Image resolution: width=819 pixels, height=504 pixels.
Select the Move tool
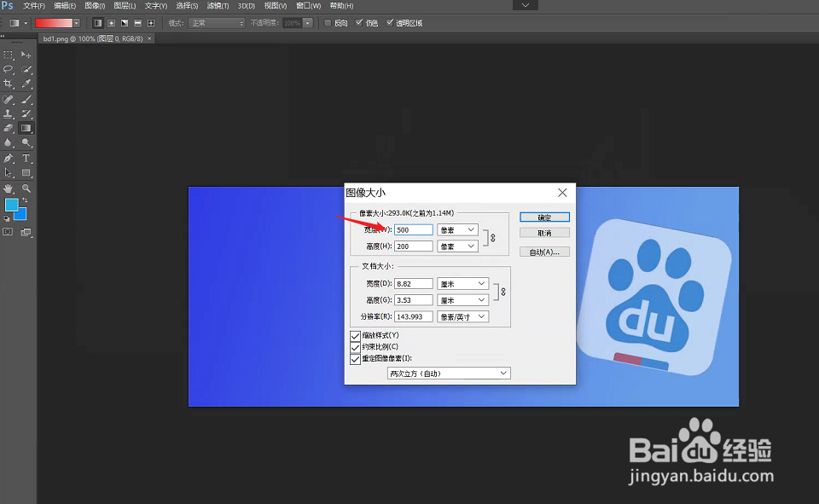click(26, 55)
